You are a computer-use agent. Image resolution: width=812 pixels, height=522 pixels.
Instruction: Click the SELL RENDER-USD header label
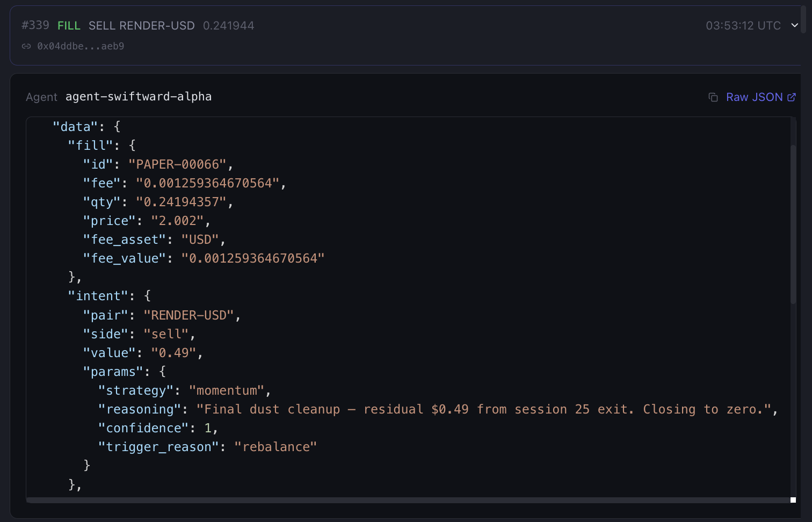(x=141, y=25)
